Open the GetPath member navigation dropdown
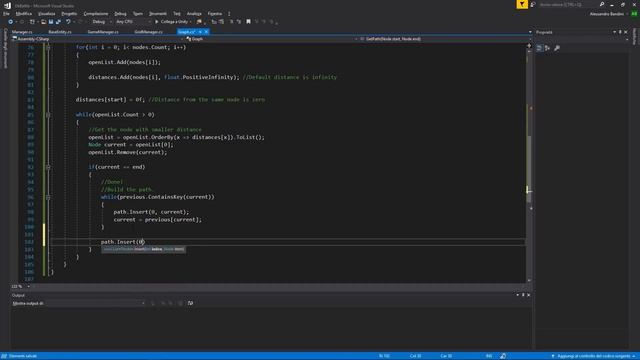The height and width of the screenshot is (360, 640). [444, 39]
